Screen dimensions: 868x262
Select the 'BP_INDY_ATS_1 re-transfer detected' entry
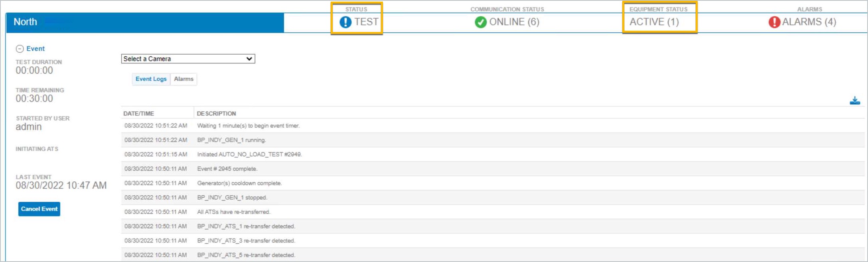click(x=493, y=226)
